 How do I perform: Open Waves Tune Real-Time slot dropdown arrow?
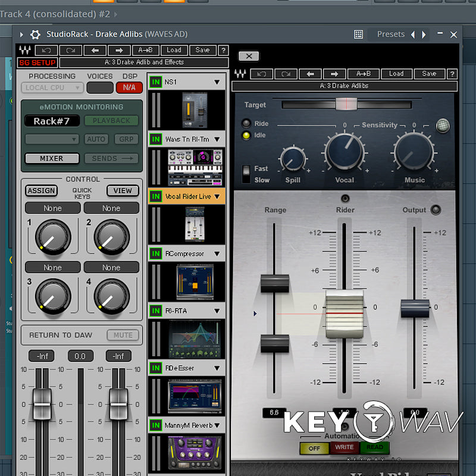pos(217,139)
